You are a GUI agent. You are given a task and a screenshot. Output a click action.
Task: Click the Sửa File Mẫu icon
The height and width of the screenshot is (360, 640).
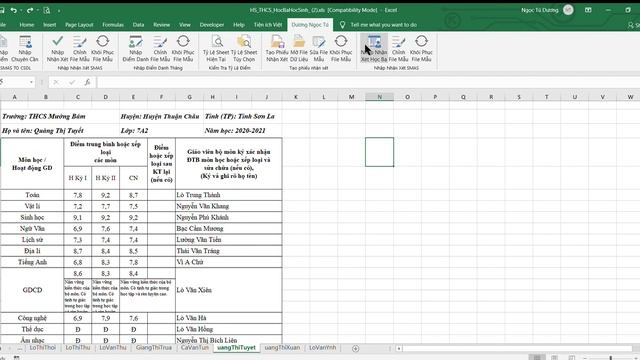[x=319, y=48]
